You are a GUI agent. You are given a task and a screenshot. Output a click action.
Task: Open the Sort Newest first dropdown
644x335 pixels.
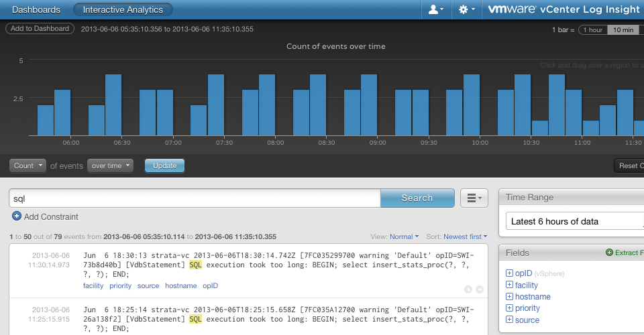point(465,237)
